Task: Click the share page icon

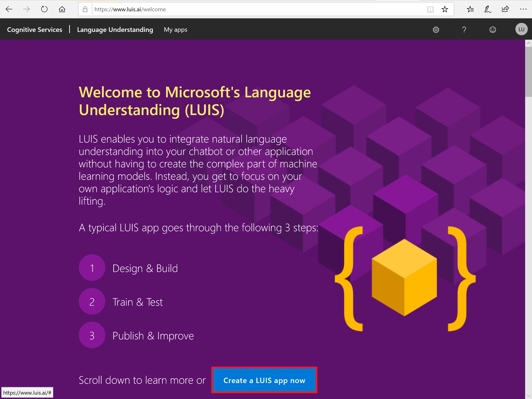Action: pos(505,9)
